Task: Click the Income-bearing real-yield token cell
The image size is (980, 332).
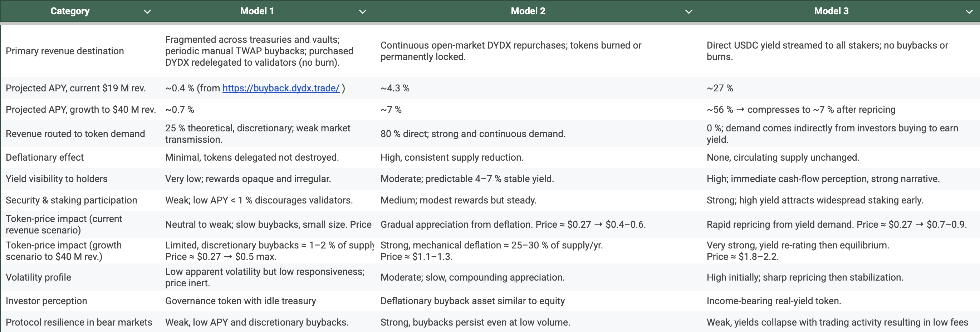Action: pos(773,301)
